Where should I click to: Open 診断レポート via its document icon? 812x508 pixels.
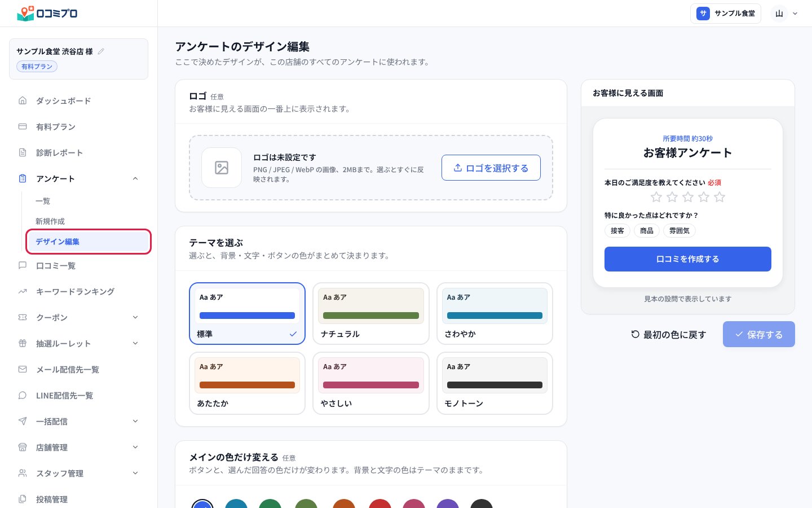pos(23,152)
